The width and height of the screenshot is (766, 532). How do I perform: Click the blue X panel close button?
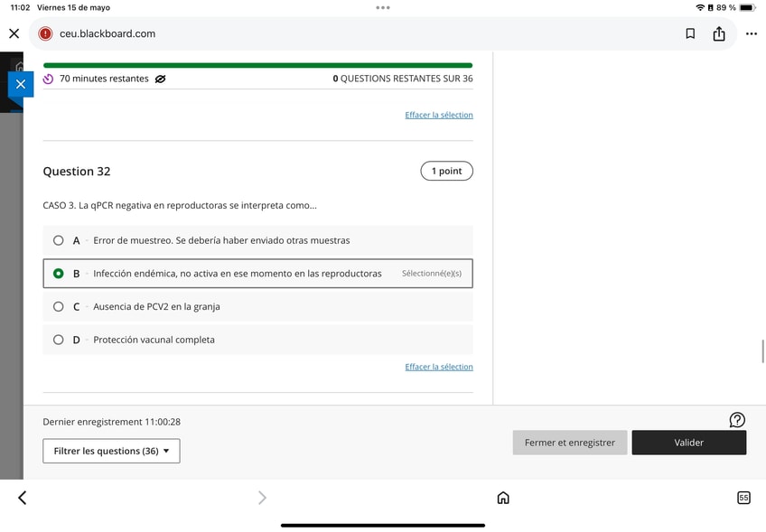click(21, 84)
